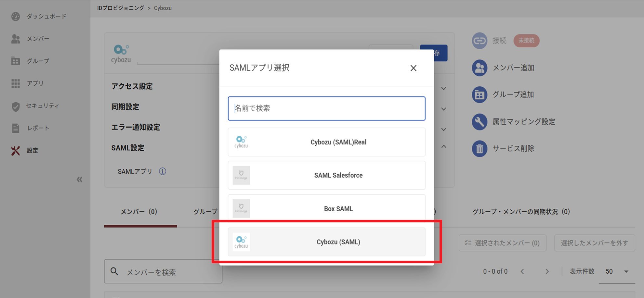The image size is (644, 298).
Task: Click the SAMLアプリ label
Action: (135, 171)
